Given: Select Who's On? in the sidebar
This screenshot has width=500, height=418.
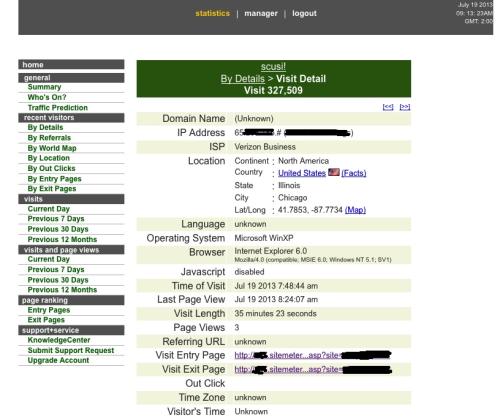Looking at the screenshot, I should (x=47, y=97).
